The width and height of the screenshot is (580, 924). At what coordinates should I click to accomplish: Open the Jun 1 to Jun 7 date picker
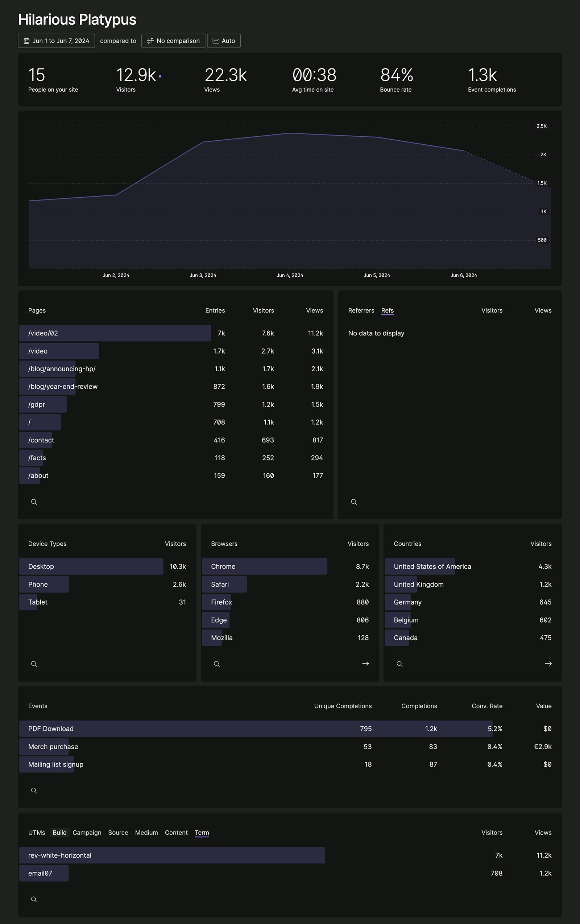[x=56, y=41]
